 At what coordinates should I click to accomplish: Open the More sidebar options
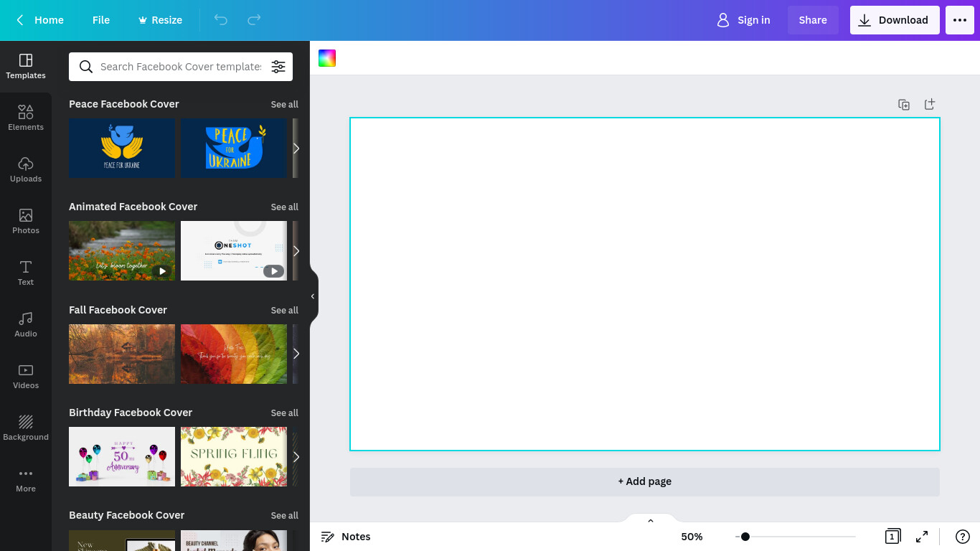point(26,480)
